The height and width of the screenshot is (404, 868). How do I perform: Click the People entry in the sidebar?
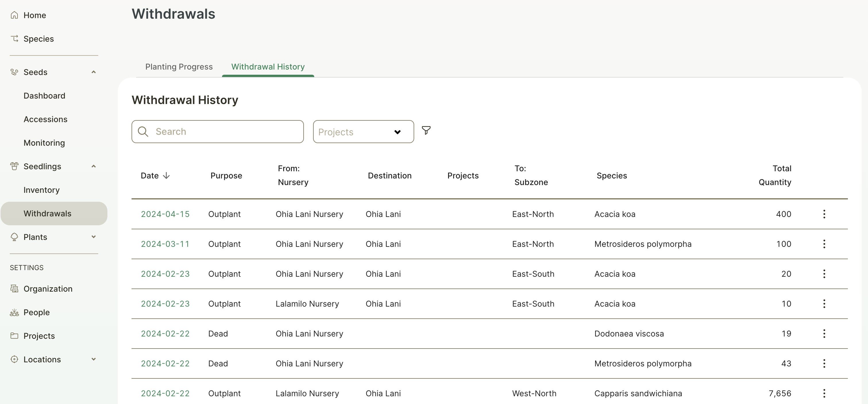click(37, 312)
